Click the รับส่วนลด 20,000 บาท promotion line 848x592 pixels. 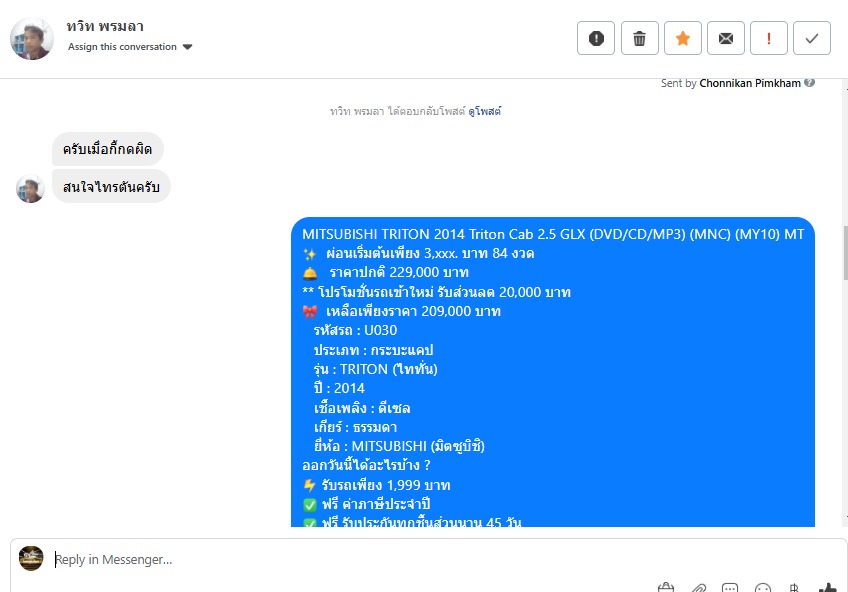click(436, 292)
